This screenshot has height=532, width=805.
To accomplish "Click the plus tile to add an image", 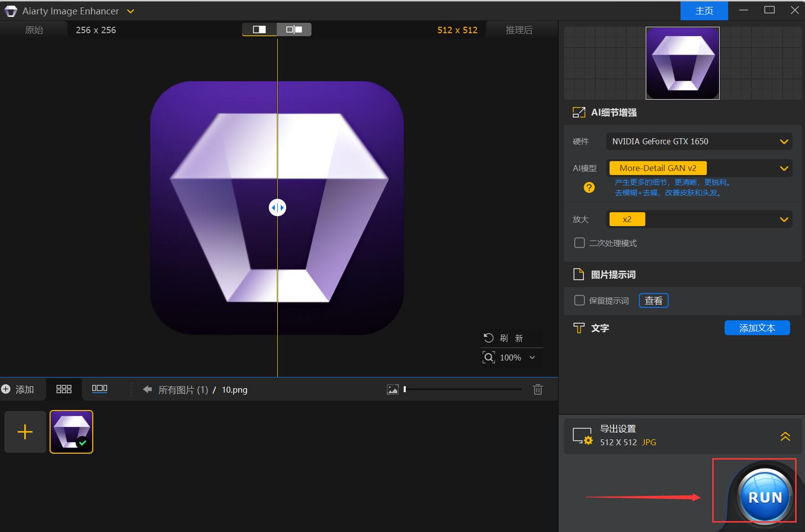I will click(25, 432).
